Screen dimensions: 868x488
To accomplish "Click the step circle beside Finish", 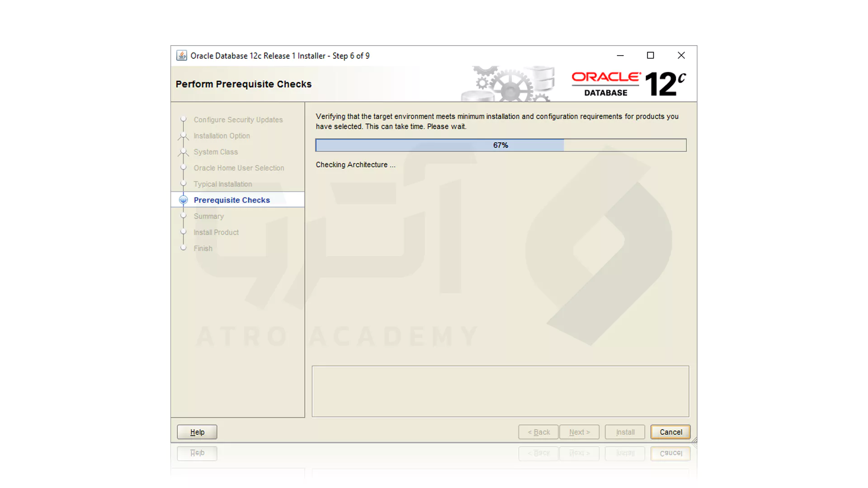I will click(x=183, y=248).
